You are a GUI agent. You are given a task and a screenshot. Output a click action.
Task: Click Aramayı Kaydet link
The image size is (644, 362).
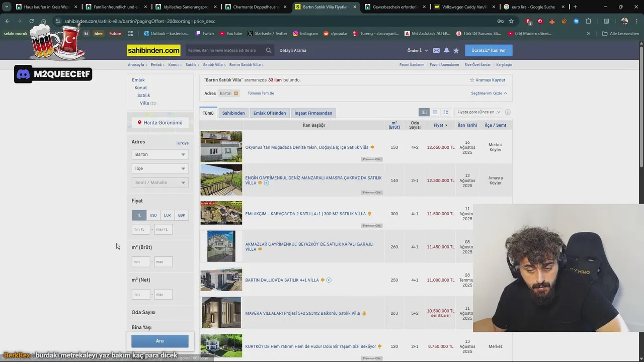488,80
